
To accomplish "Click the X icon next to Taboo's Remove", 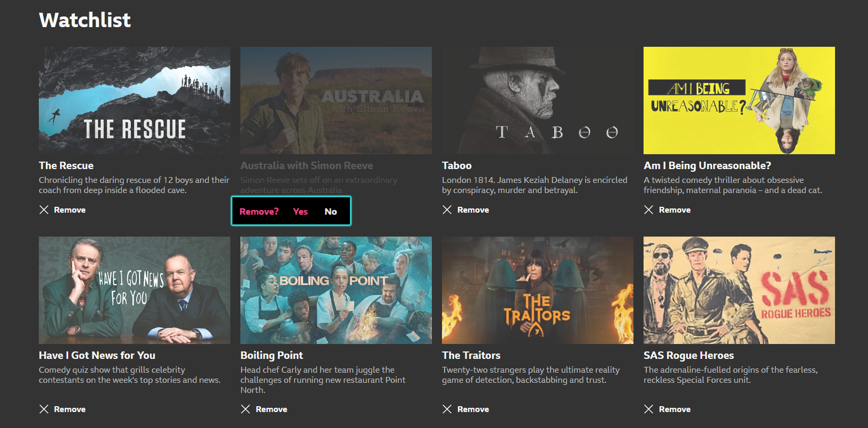I will tap(447, 210).
